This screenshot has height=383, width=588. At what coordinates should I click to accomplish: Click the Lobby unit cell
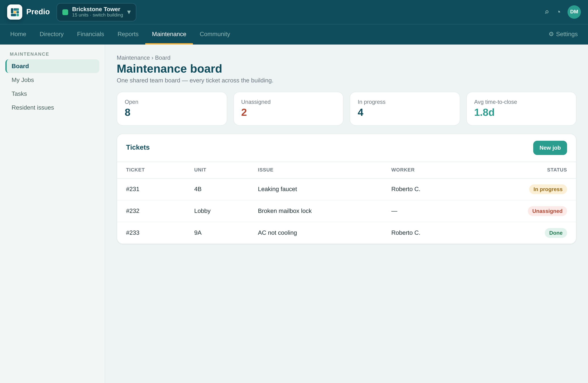202,211
